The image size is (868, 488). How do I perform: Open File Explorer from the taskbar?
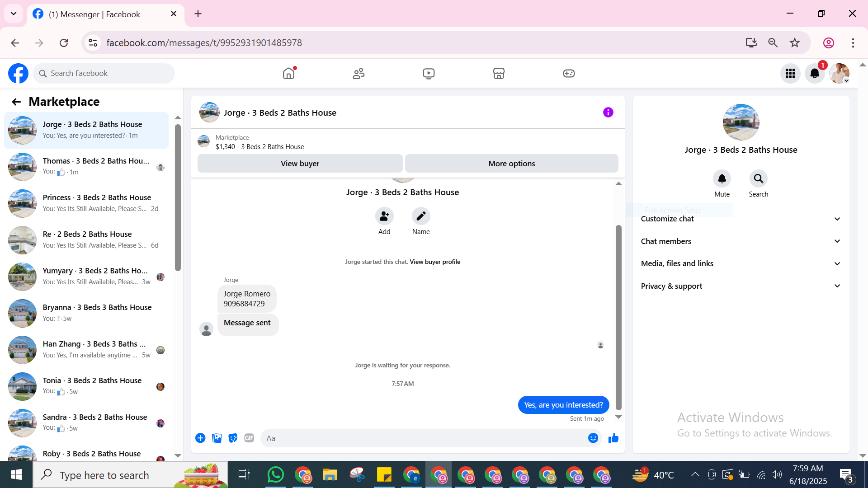pyautogui.click(x=330, y=474)
